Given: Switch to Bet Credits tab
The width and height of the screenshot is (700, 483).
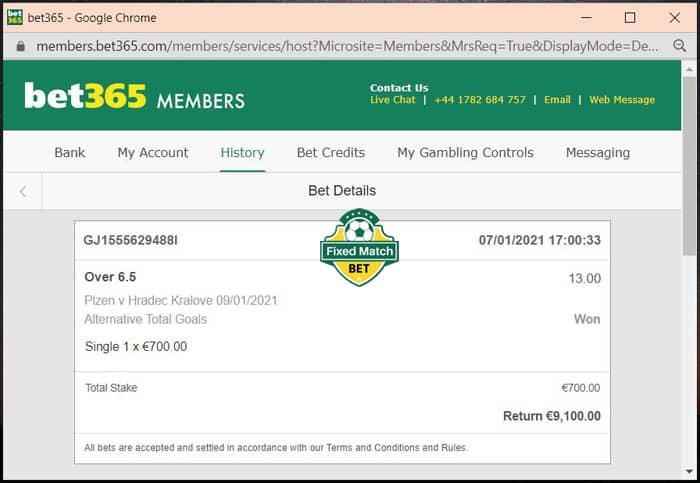Looking at the screenshot, I should coord(331,153).
